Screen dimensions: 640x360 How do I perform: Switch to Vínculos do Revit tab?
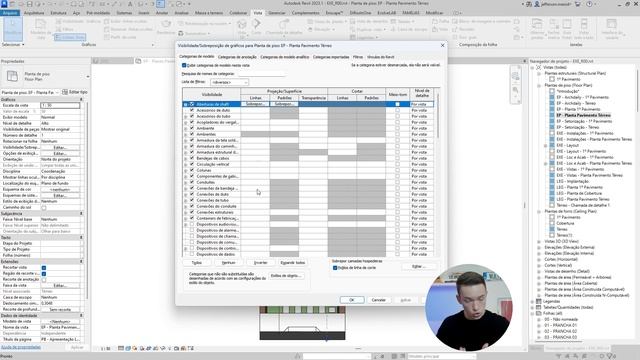[381, 57]
